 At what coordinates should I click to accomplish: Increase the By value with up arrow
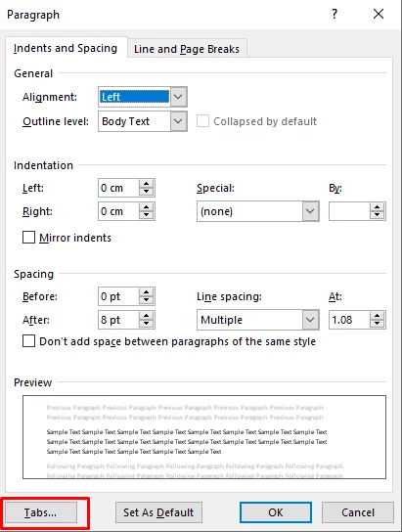click(377, 207)
